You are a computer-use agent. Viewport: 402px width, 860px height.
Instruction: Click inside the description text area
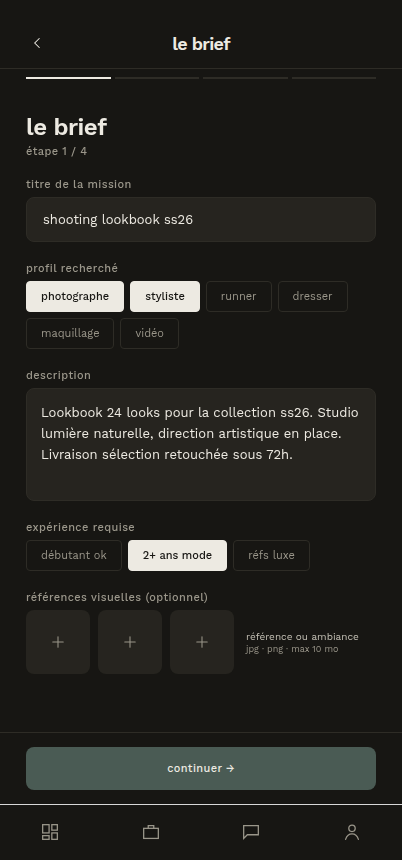(x=201, y=444)
